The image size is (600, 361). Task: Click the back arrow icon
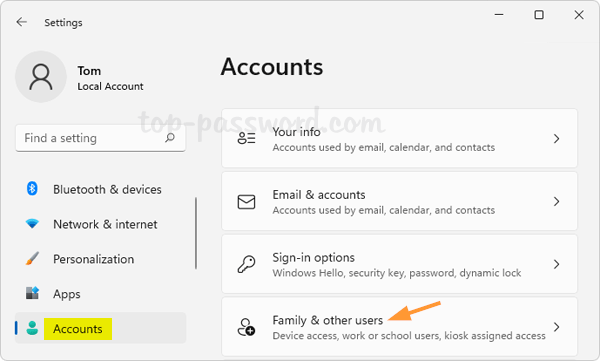21,22
